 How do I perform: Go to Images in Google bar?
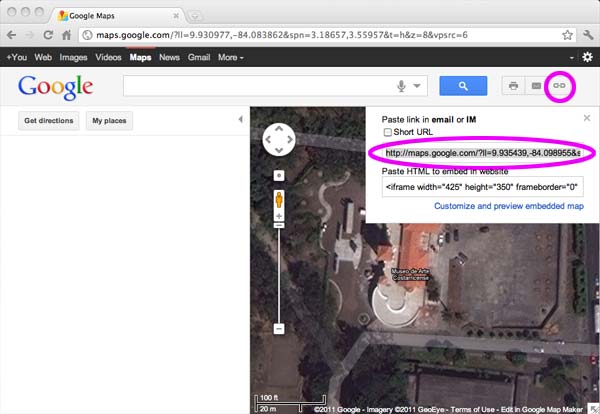pyautogui.click(x=73, y=57)
